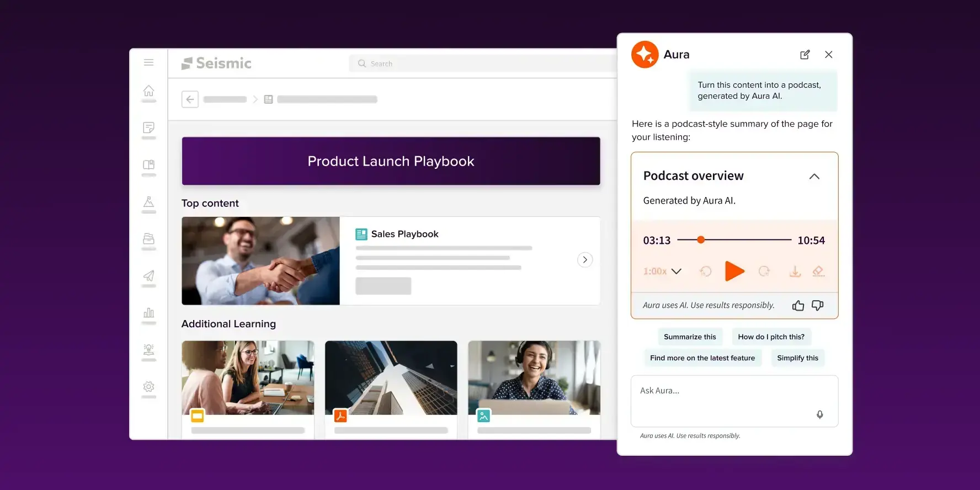Give thumbs up feedback
This screenshot has height=490, width=980.
pyautogui.click(x=798, y=306)
